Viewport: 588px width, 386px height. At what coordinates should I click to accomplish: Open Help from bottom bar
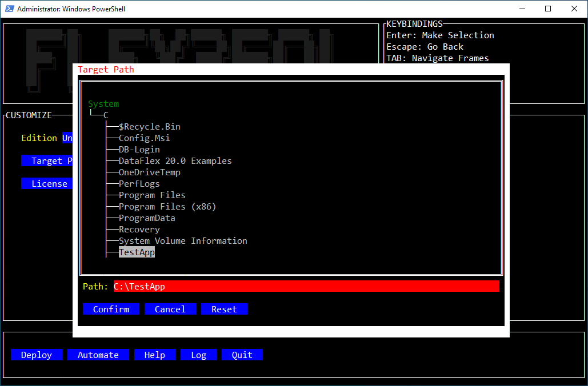point(154,355)
